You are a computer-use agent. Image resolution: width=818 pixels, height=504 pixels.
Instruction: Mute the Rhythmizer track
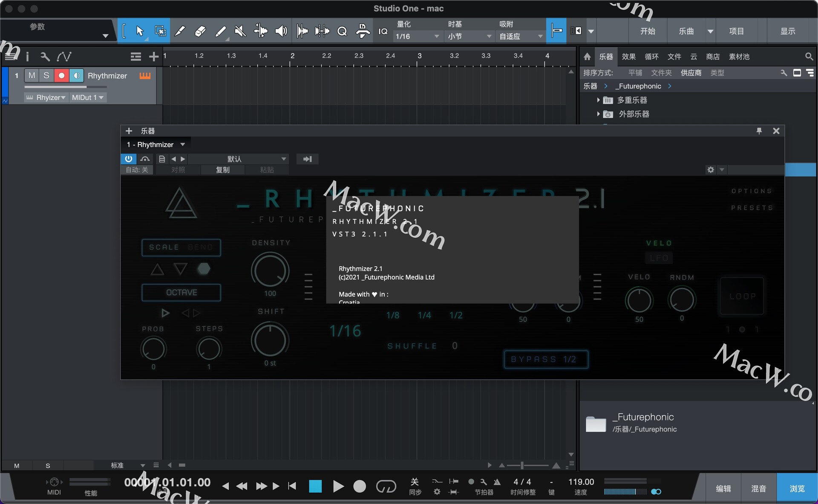coord(32,75)
